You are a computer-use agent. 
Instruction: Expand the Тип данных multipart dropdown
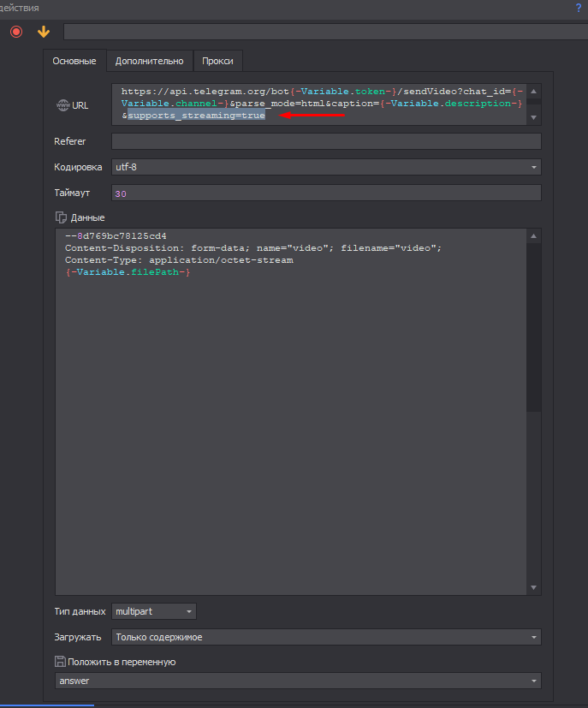click(154, 611)
